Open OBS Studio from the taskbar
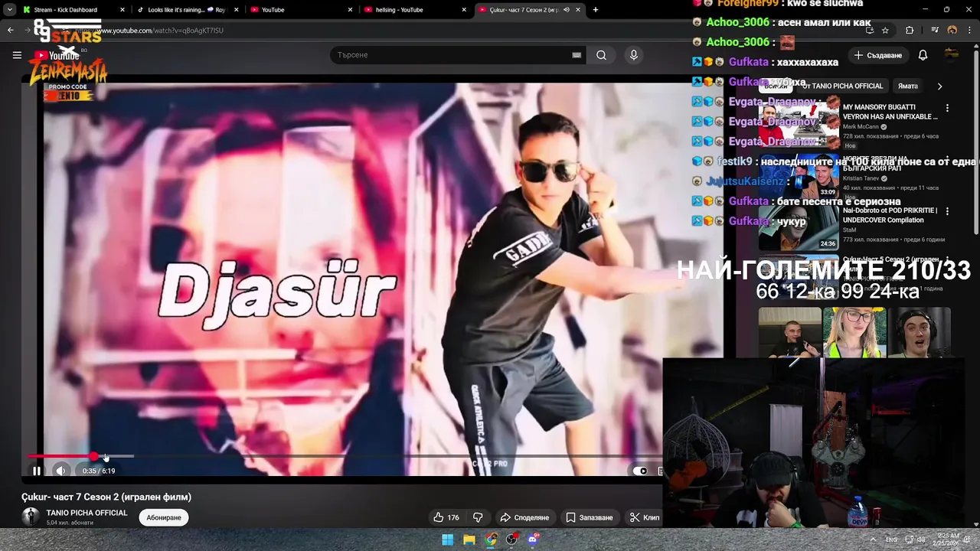This screenshot has width=980, height=551. click(x=511, y=539)
